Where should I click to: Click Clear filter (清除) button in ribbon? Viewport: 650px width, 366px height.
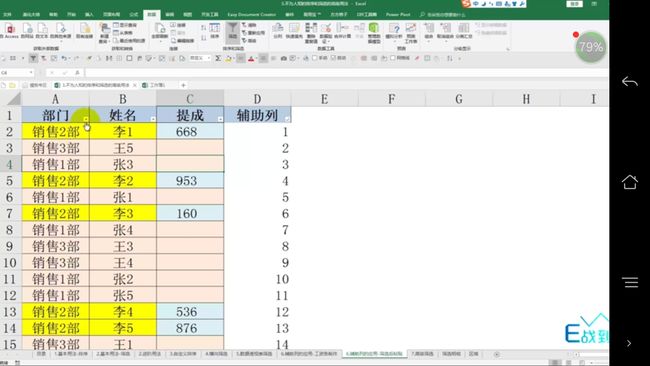(x=249, y=25)
